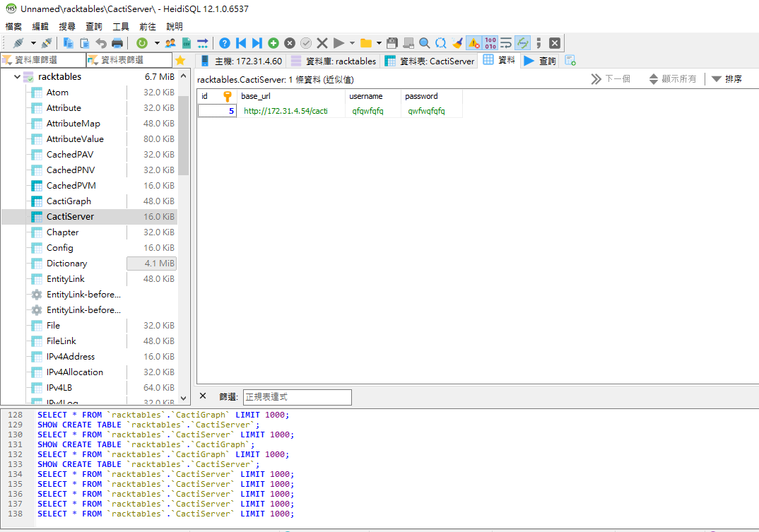The image size is (759, 532).
Task: Toggle the binary 1001 display button
Action: [x=490, y=43]
